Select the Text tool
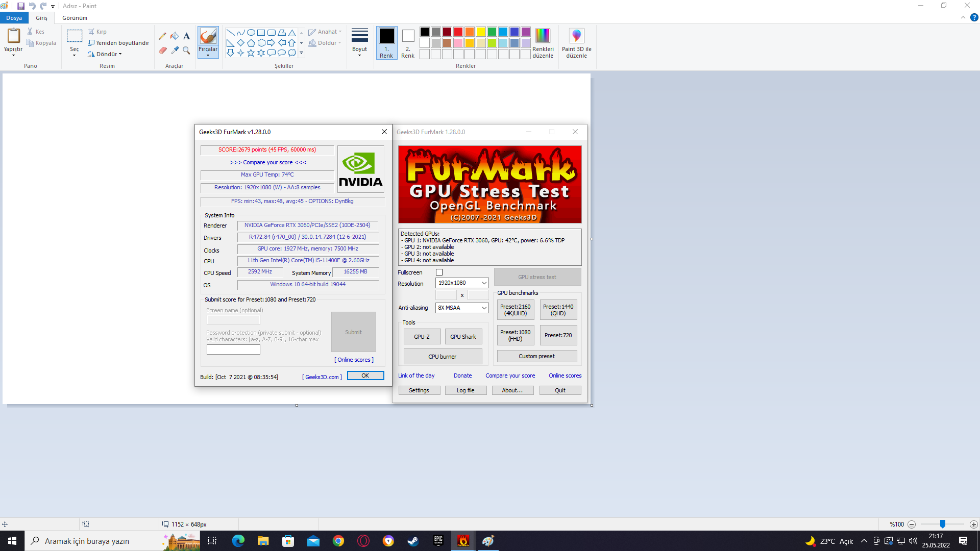The width and height of the screenshot is (980, 551). [186, 36]
